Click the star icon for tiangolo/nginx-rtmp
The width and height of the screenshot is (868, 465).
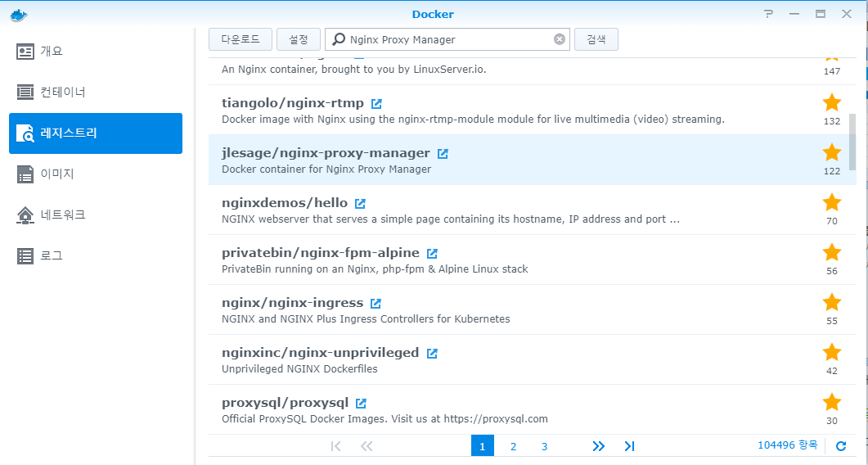click(831, 102)
